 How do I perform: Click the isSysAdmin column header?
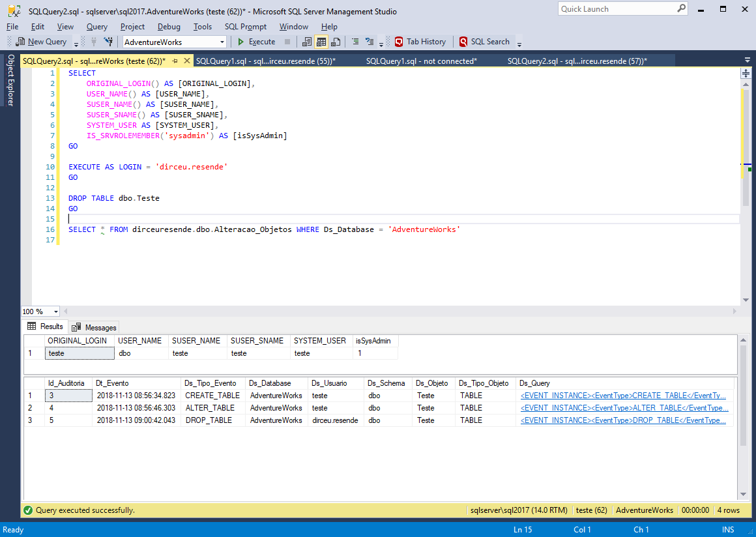click(x=375, y=341)
